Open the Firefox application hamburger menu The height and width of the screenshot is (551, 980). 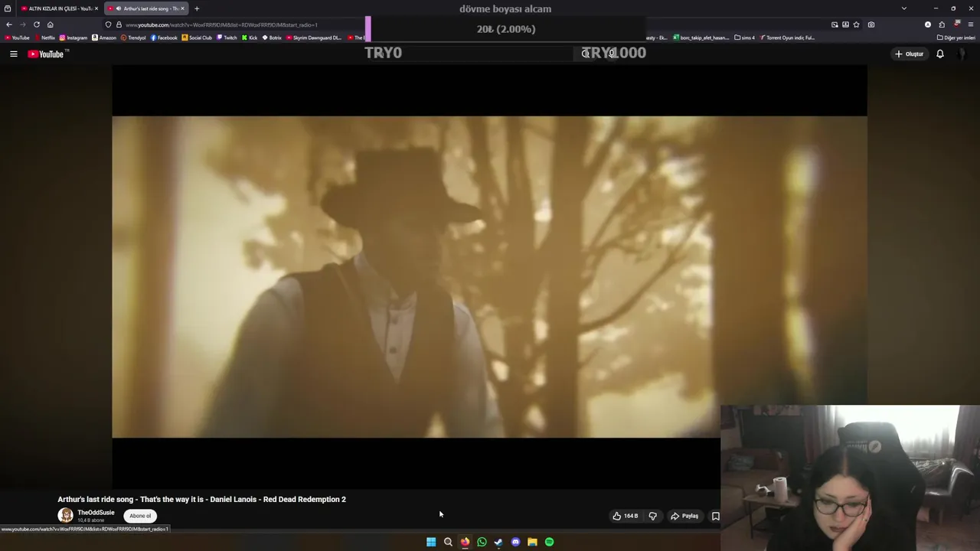click(971, 24)
